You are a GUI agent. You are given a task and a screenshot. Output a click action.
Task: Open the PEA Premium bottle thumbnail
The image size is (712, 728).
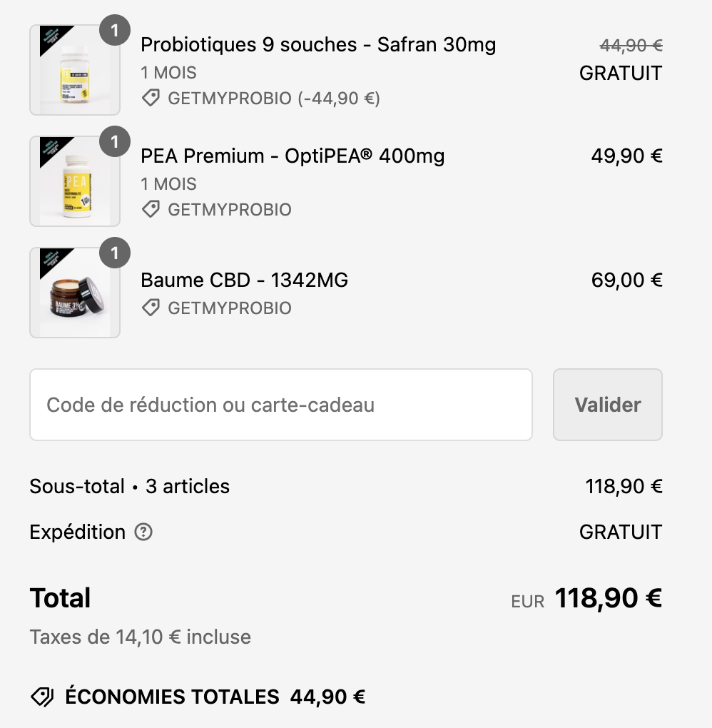75,181
